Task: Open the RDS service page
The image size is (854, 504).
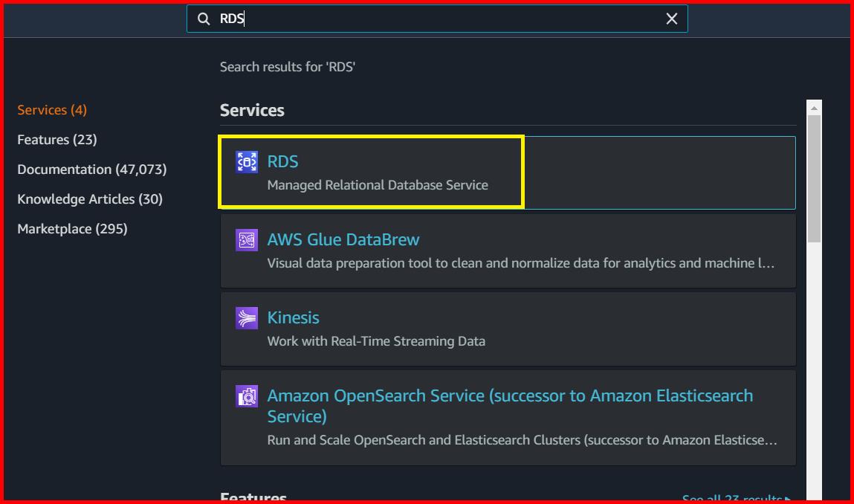Action: pos(282,161)
